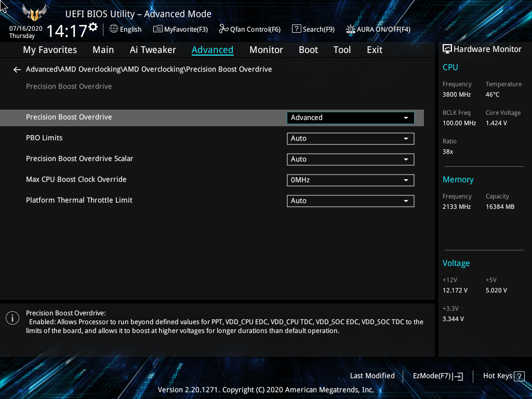Click +12V reading 12.172 V
Screen dimensions: 532x399
[455, 290]
